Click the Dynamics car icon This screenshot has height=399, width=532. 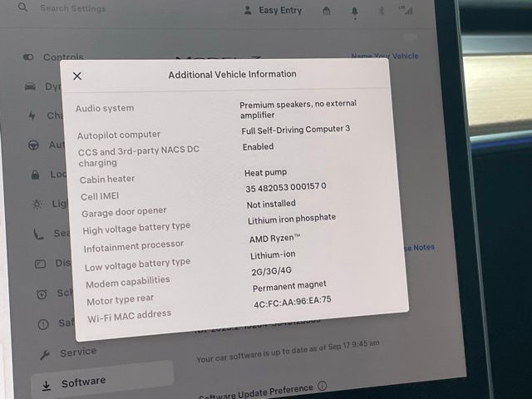[30, 86]
